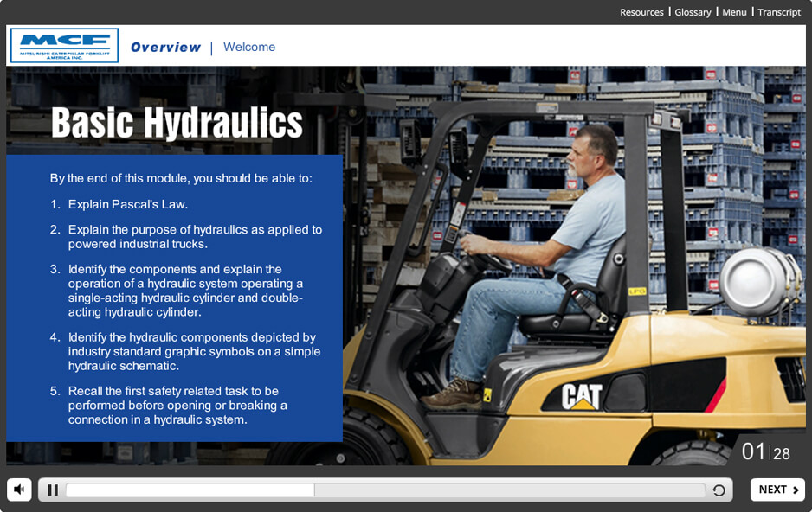
Task: Go to the NEXT slide
Action: point(777,490)
